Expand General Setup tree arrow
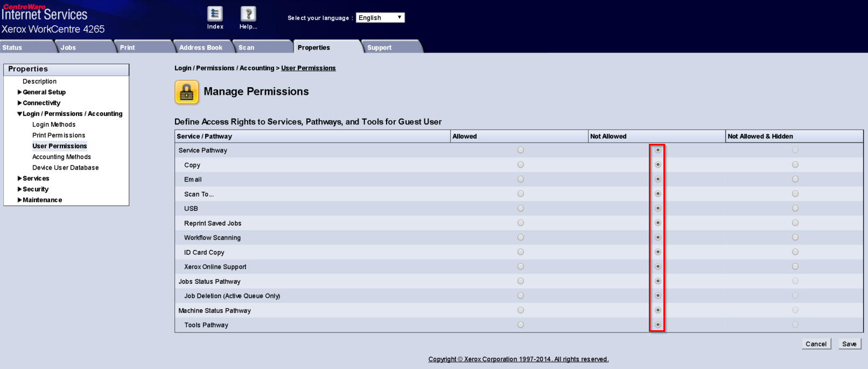The image size is (868, 369). [x=19, y=92]
